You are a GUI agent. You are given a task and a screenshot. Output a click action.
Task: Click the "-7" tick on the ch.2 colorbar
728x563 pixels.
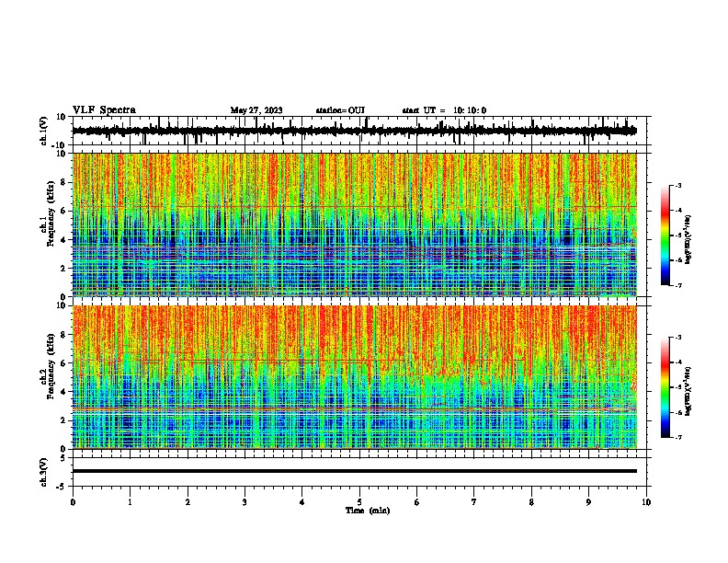point(677,437)
